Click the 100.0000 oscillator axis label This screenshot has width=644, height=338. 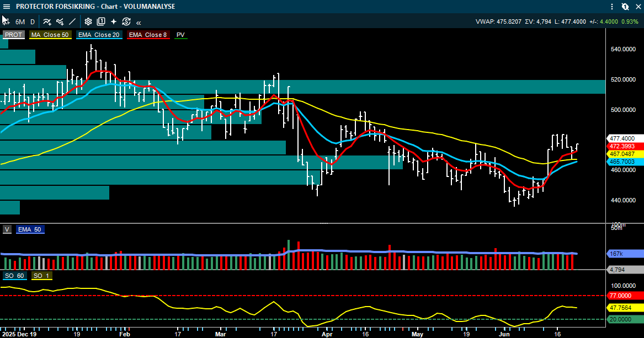(x=623, y=286)
